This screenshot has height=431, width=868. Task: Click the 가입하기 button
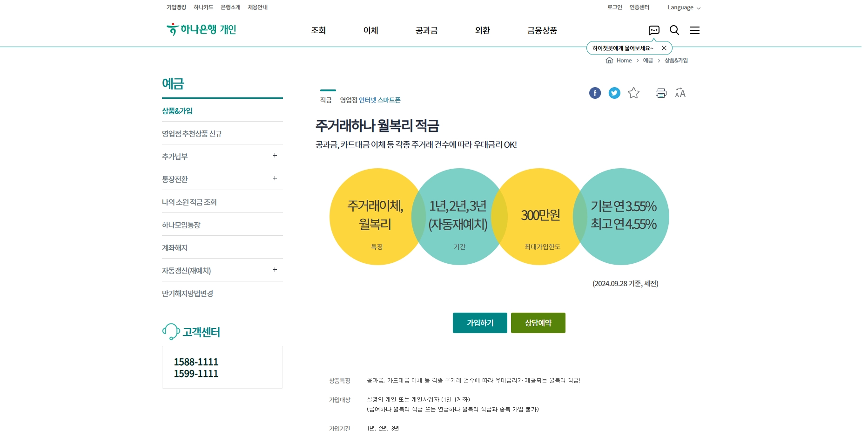click(x=480, y=323)
